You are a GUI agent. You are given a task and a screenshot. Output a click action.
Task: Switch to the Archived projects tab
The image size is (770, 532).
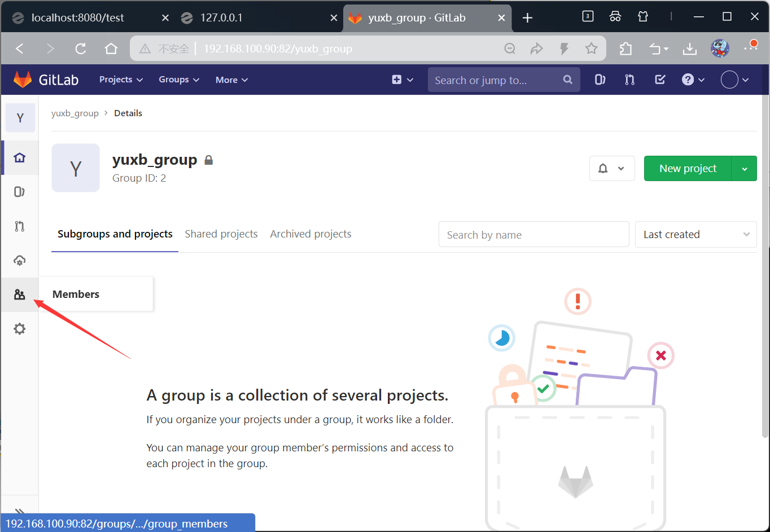click(310, 234)
